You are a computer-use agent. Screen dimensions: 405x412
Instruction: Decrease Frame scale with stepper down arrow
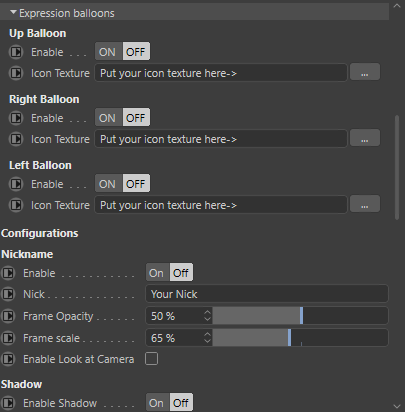coord(207,341)
